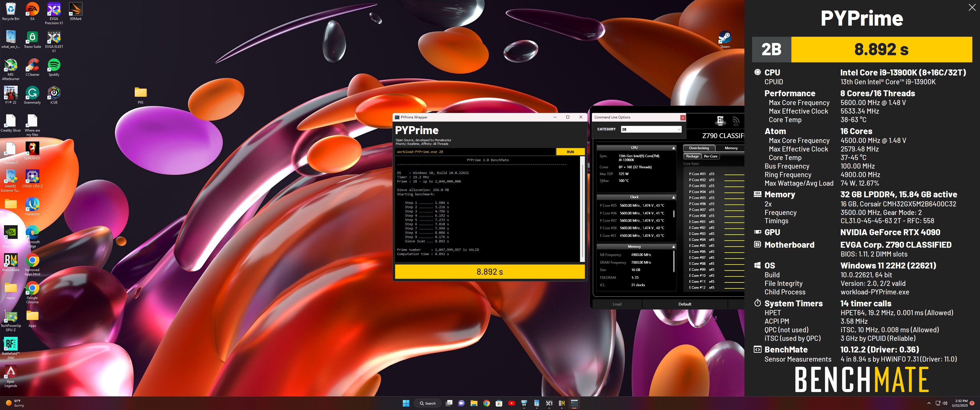The width and height of the screenshot is (980, 410).
Task: Close the BenchMate result overlay
Action: point(972,8)
